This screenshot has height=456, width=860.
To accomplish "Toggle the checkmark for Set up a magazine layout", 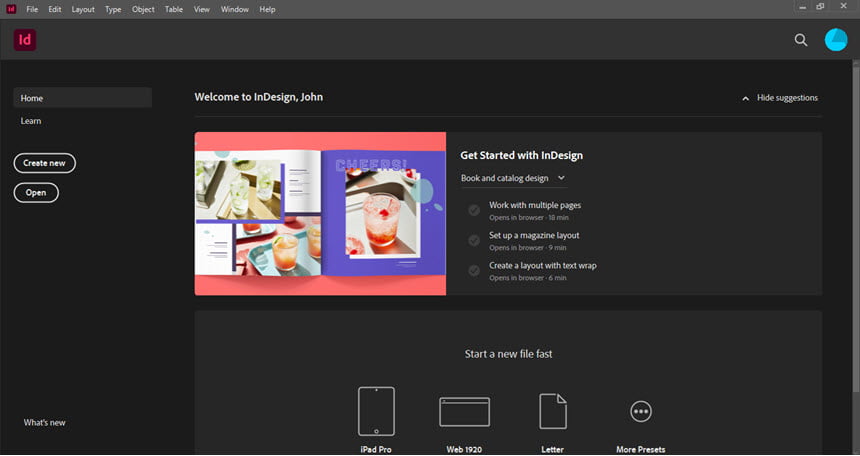I will [474, 240].
